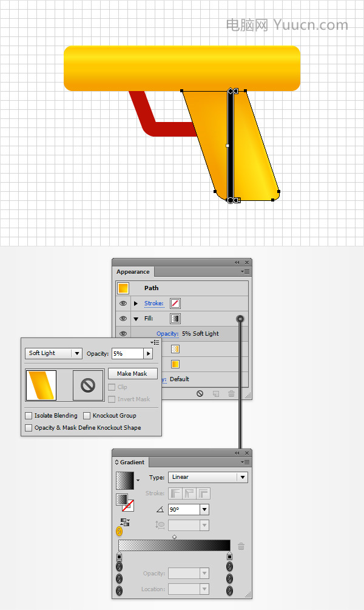Click the Stroke none color swatch
This screenshot has width=364, height=610.
175,303
